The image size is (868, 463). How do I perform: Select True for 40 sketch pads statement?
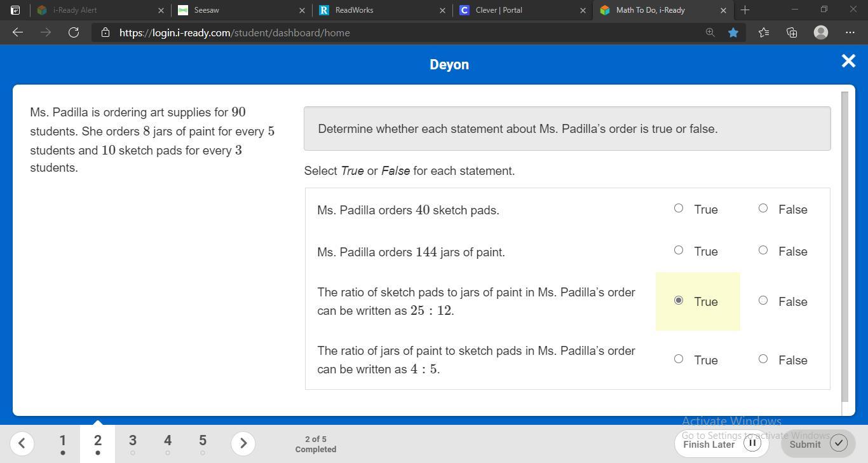679,208
